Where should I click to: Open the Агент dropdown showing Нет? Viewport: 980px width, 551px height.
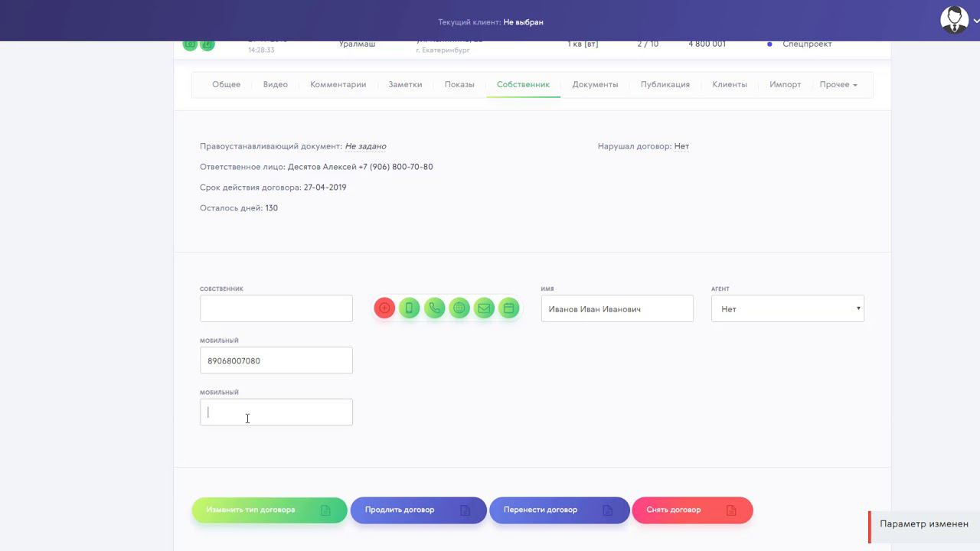pyautogui.click(x=788, y=308)
